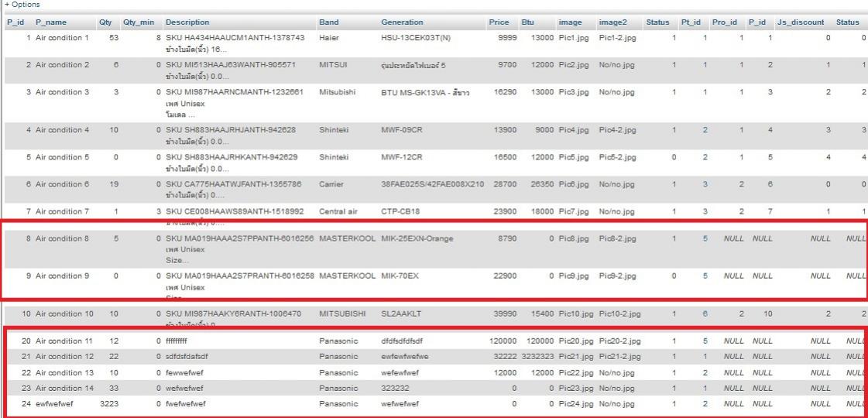Click the price value 32222
This screenshot has height=418, width=868.
pos(505,357)
